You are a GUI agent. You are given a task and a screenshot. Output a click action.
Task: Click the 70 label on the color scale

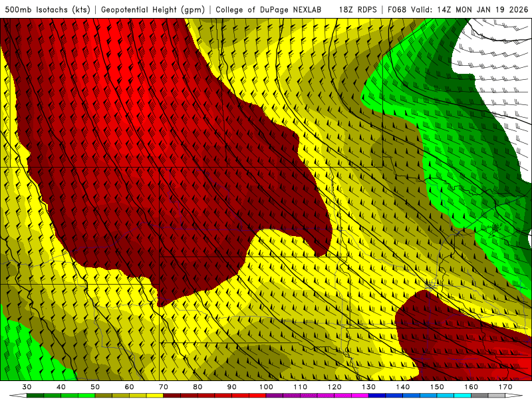[164, 387]
